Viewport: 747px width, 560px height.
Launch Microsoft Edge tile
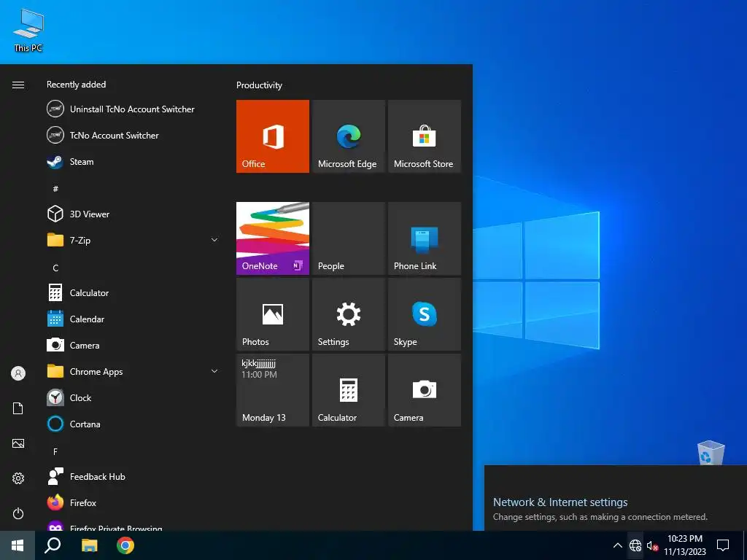[348, 136]
